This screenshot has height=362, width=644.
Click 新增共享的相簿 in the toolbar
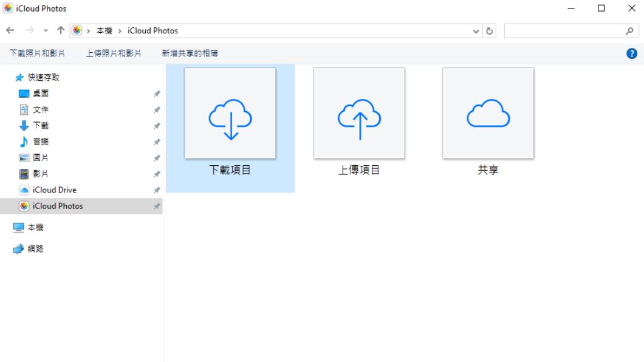(190, 53)
